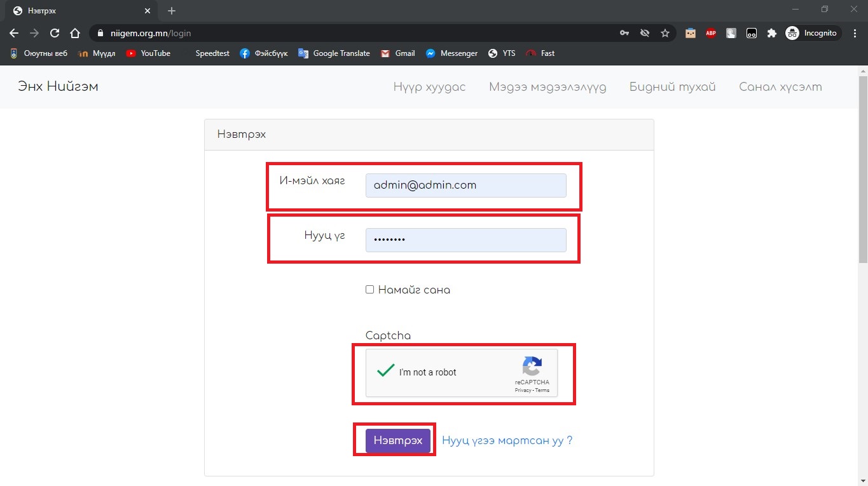Enable the Намайг сана checkbox

coord(369,290)
